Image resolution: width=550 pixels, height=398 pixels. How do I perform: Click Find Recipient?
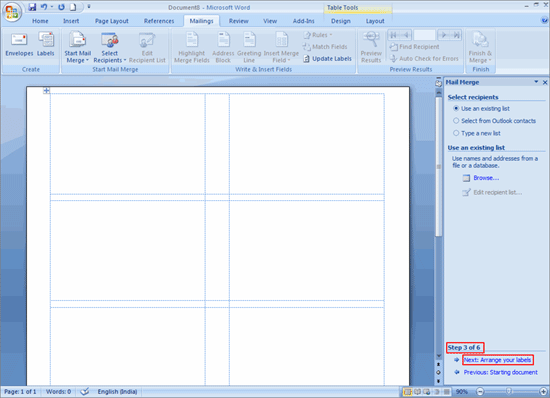click(x=414, y=47)
